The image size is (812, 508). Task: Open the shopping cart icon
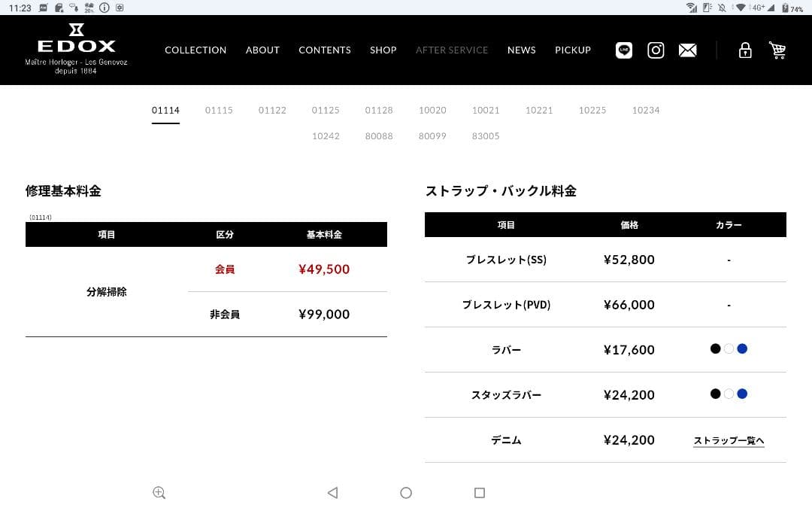click(x=777, y=50)
